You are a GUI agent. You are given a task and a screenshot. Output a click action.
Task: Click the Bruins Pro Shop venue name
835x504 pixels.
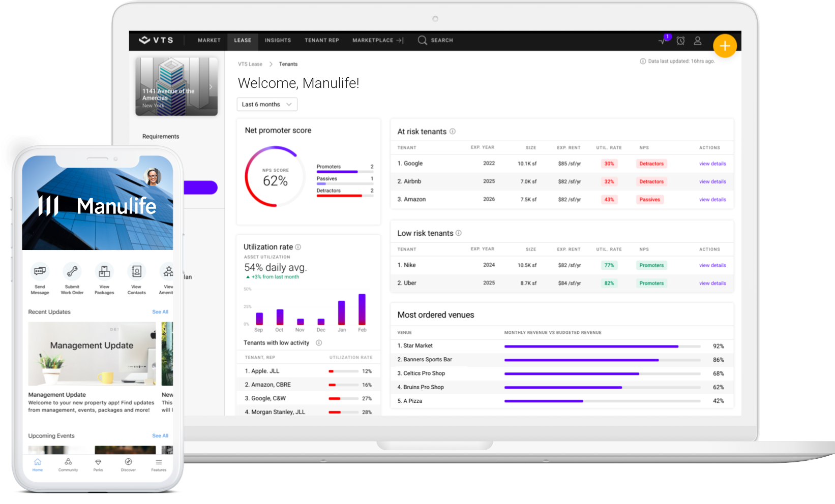point(424,387)
